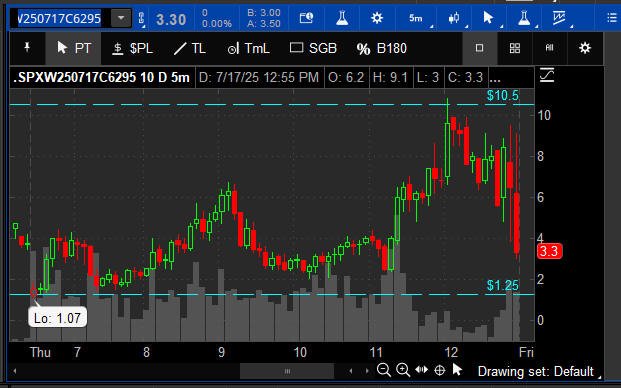Open the candlestick chart mode menu
621x388 pixels.
tap(454, 18)
